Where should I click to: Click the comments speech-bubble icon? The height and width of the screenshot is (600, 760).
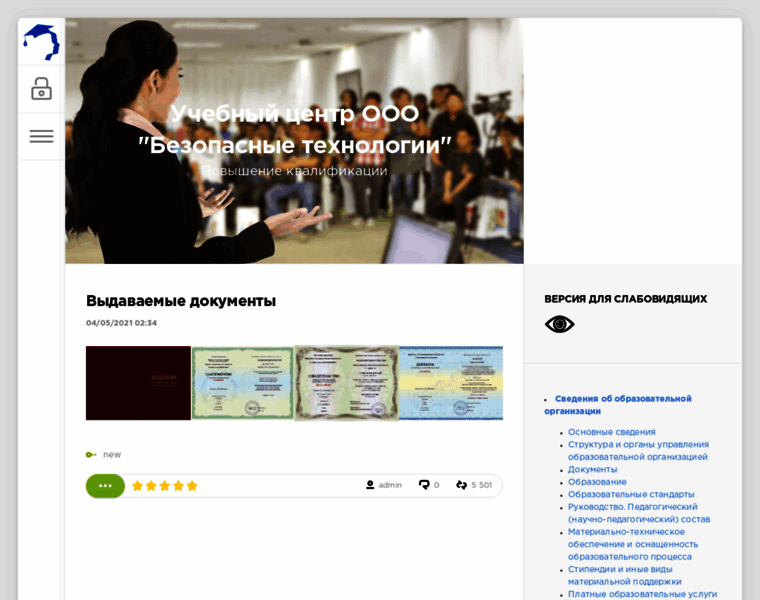click(424, 485)
